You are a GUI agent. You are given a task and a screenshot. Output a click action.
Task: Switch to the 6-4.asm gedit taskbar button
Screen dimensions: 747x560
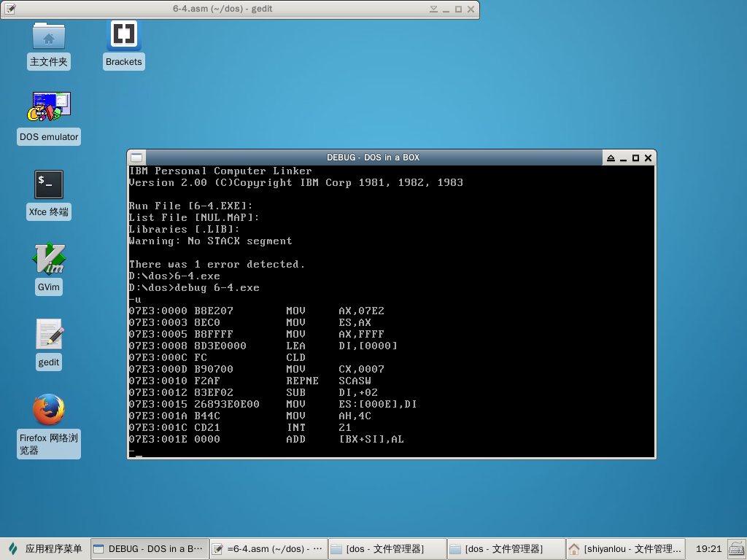pyautogui.click(x=268, y=548)
